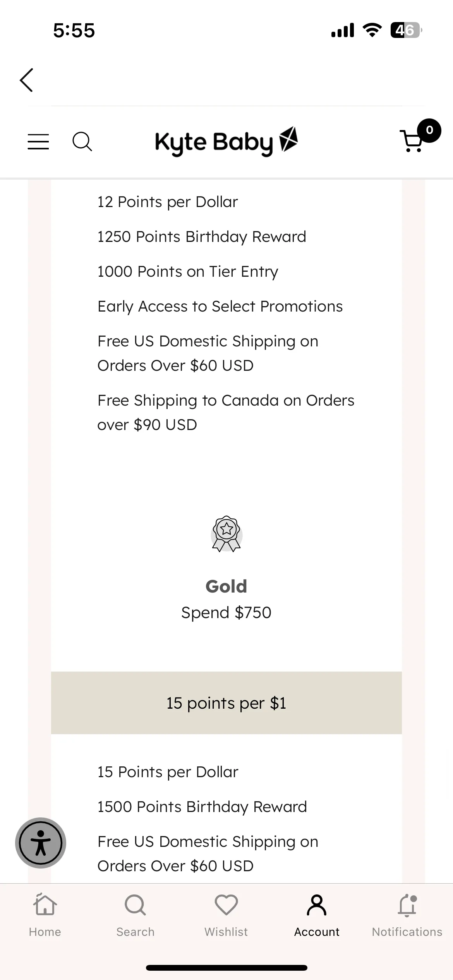Select the Account tab
The width and height of the screenshot is (453, 980).
click(x=317, y=915)
